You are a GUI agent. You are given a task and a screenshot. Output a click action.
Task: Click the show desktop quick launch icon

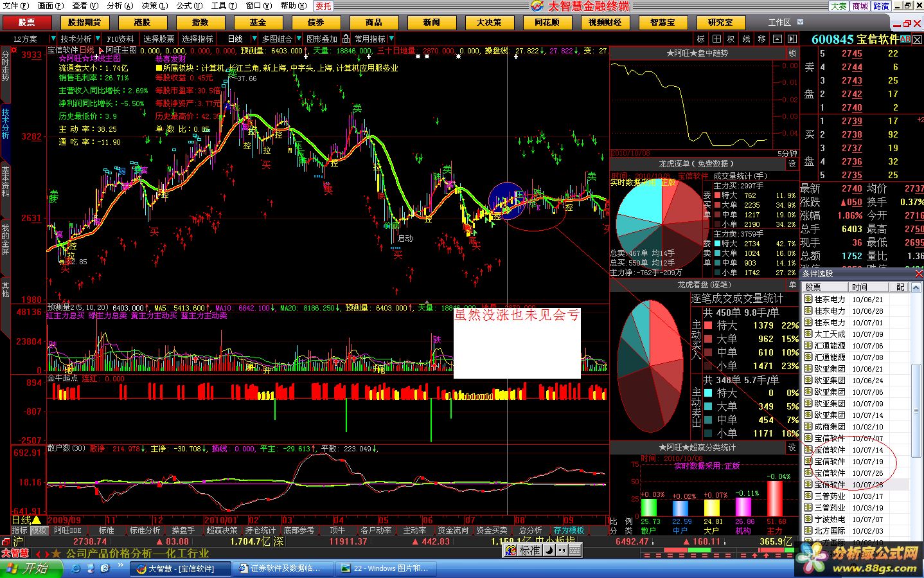pos(91,569)
